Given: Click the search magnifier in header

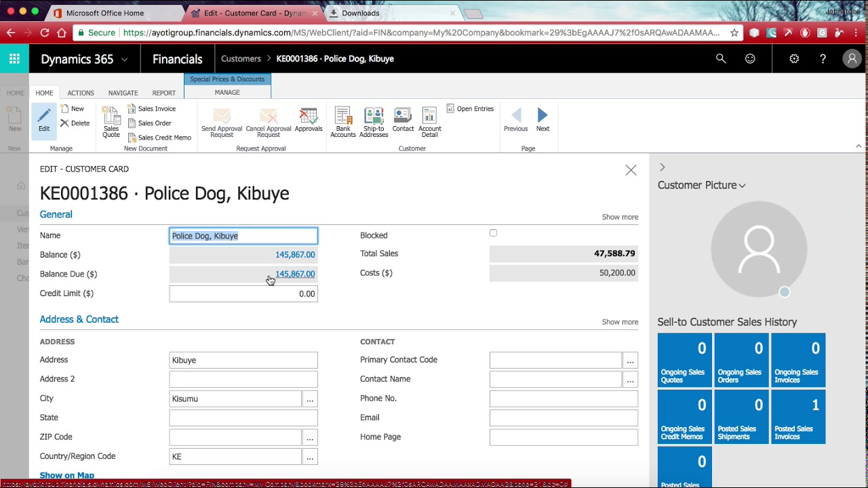Looking at the screenshot, I should (721, 59).
